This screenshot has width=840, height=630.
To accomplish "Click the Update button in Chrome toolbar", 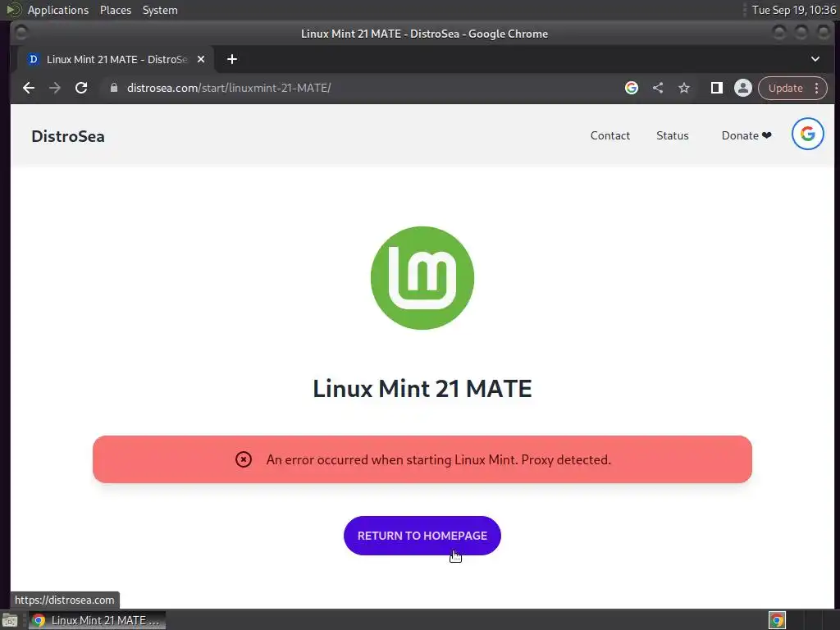I will point(785,88).
